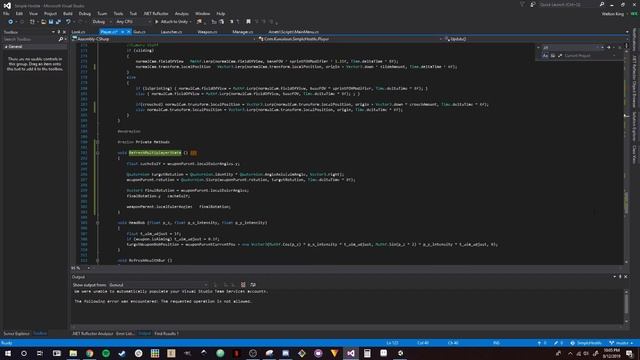
Task: Click the code editor vertical scrollbar
Action: [627, 153]
